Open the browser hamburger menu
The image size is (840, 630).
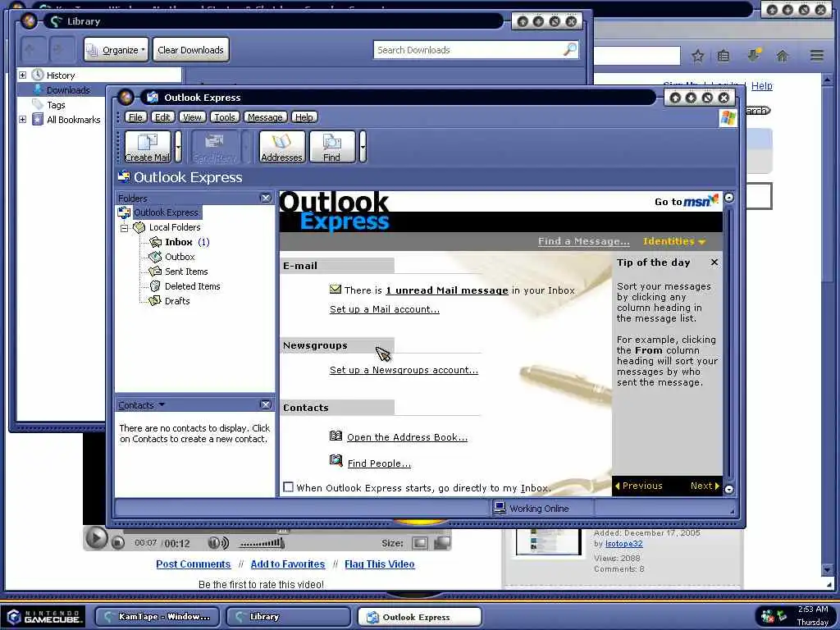(x=817, y=55)
